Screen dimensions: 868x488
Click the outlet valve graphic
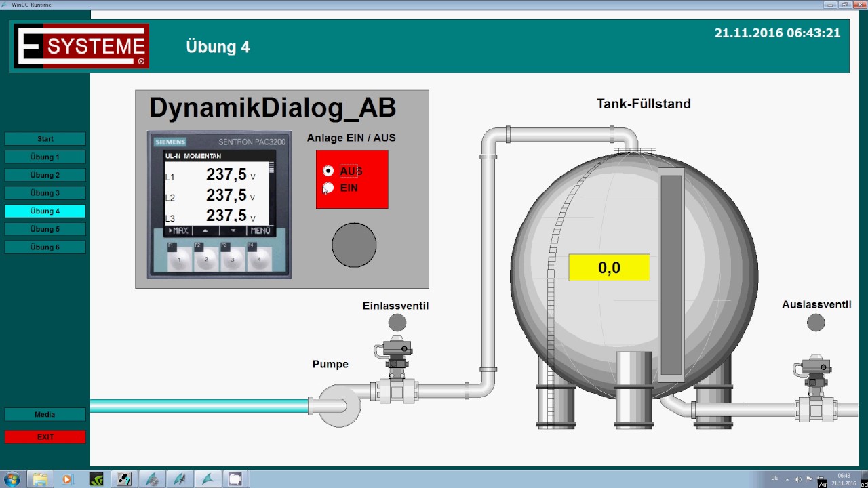click(816, 388)
